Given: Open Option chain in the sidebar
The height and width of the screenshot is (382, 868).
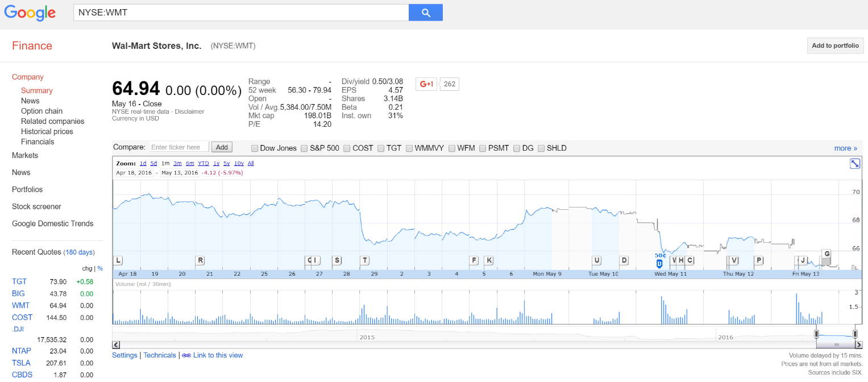Looking at the screenshot, I should pyautogui.click(x=41, y=111).
